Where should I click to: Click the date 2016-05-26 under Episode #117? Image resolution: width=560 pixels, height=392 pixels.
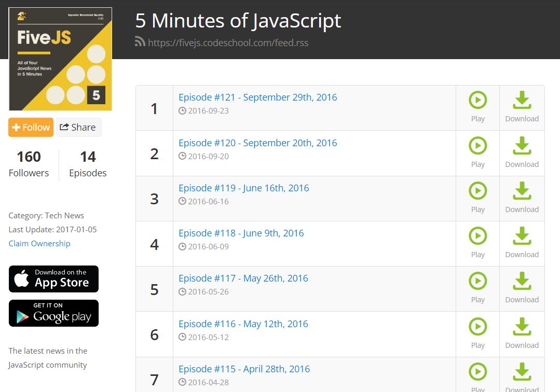click(208, 292)
